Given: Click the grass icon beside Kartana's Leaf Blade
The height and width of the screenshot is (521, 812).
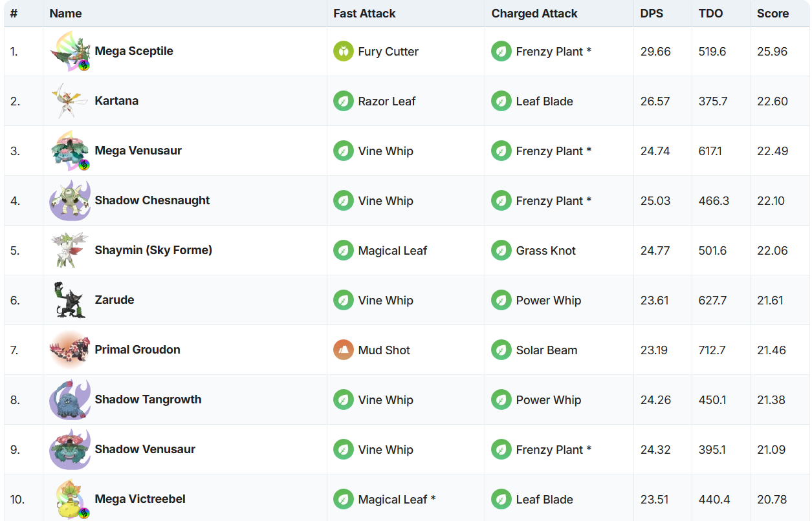Looking at the screenshot, I should [x=501, y=101].
